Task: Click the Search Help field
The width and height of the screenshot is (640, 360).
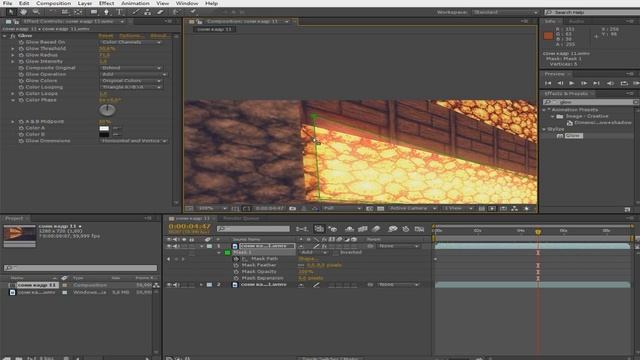Action: pyautogui.click(x=592, y=12)
